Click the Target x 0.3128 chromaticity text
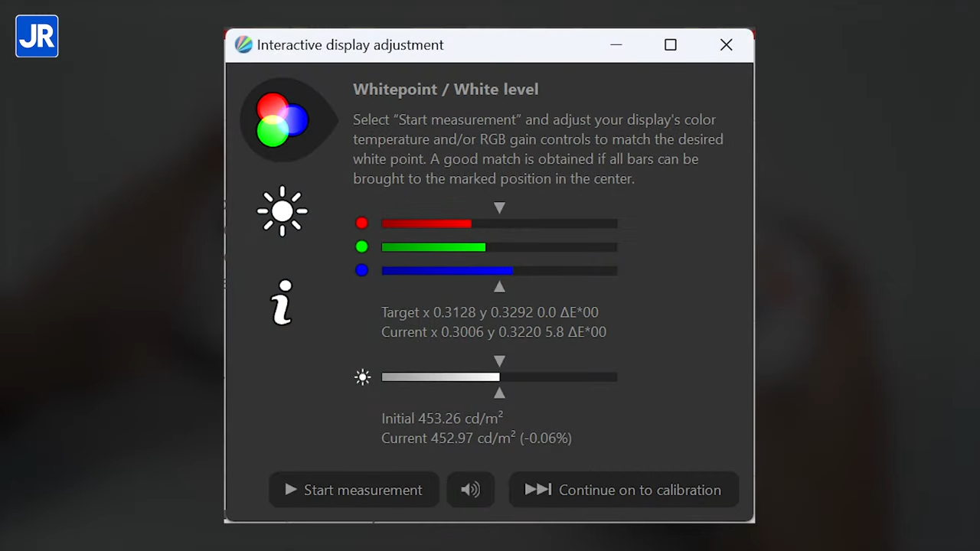This screenshot has width=980, height=551. (489, 312)
